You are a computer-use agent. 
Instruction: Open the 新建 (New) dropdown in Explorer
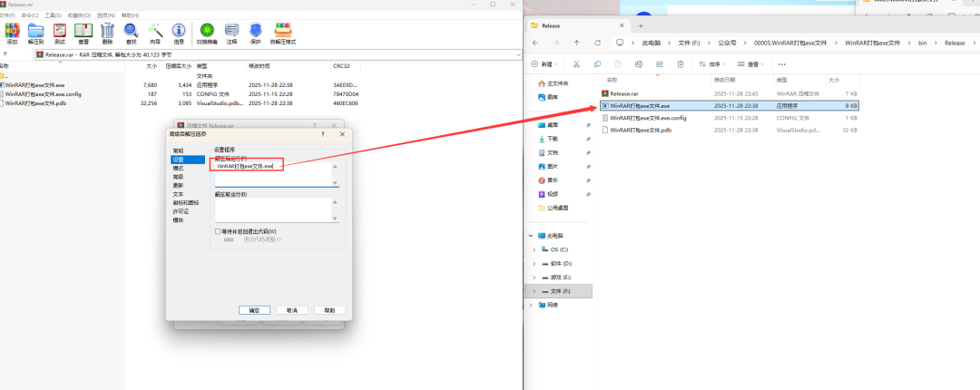tap(545, 63)
